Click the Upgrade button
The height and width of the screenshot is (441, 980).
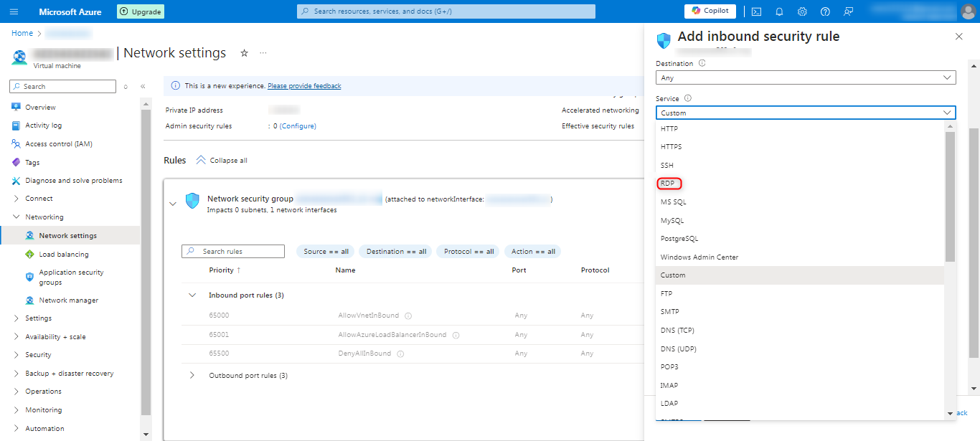(x=141, y=11)
